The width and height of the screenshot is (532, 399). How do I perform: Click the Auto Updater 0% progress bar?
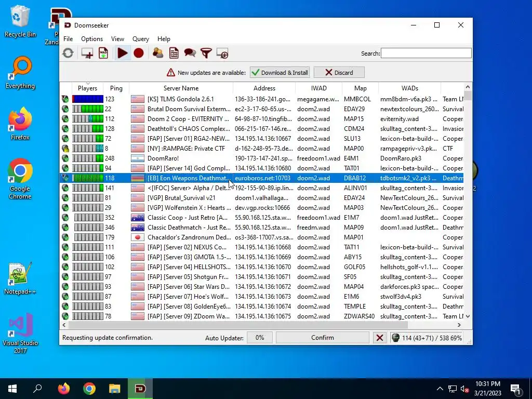pyautogui.click(x=260, y=338)
